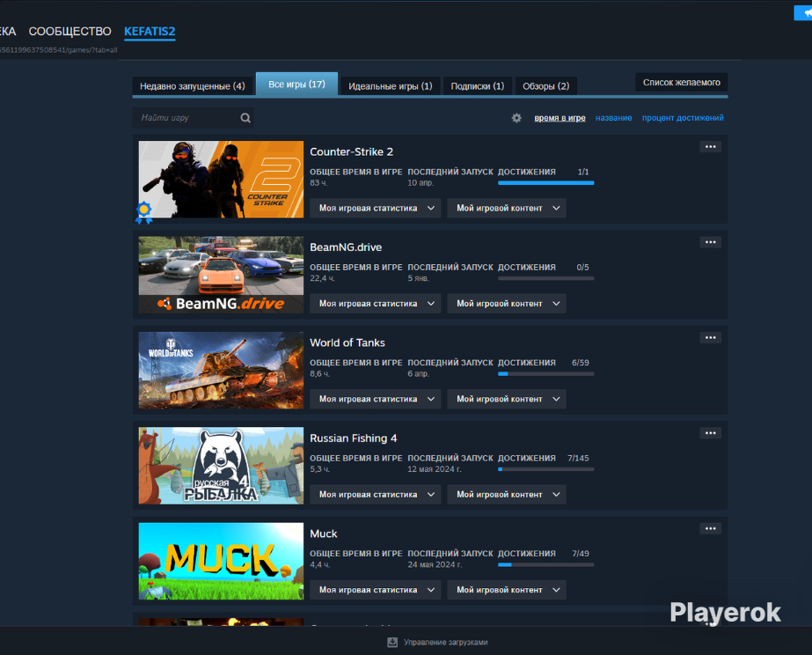Expand Counter-Strike 2 game statistics dropdown
This screenshot has width=812, height=655.
(375, 209)
